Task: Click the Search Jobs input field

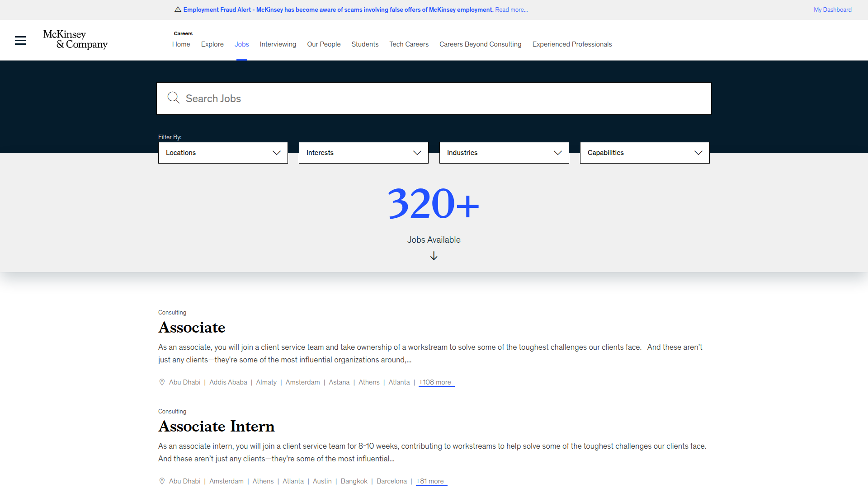Action: [x=434, y=99]
